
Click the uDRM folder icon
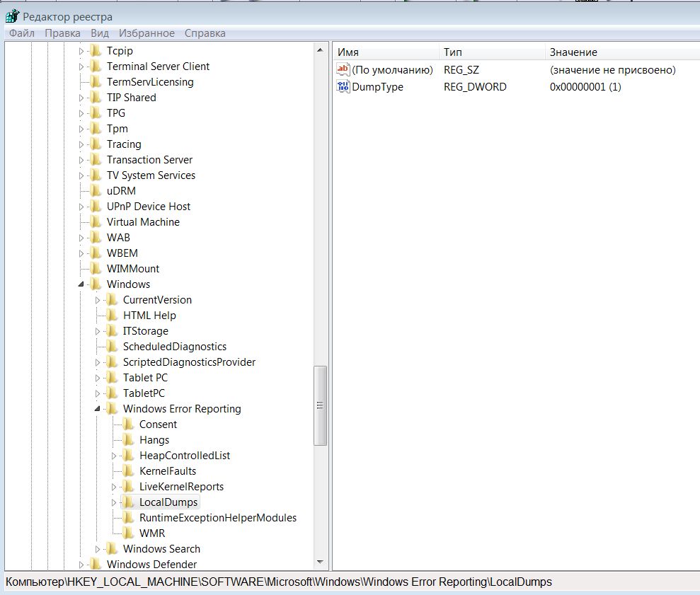click(96, 191)
